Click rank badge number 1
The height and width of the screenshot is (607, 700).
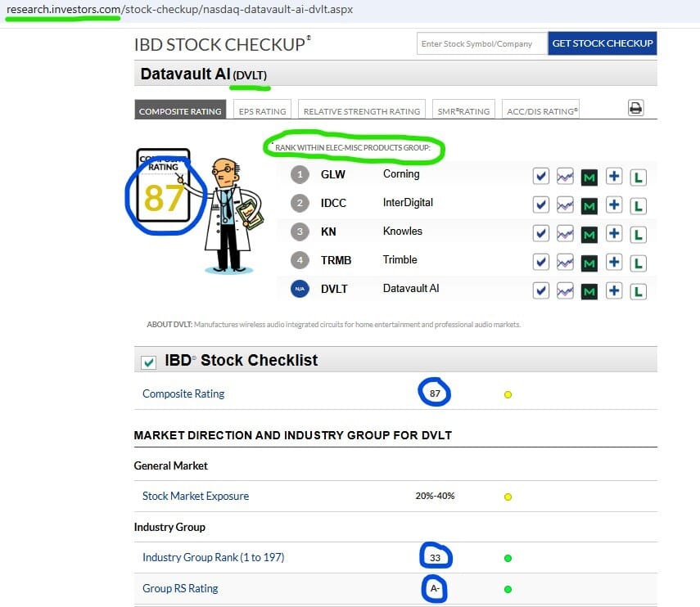pos(300,174)
